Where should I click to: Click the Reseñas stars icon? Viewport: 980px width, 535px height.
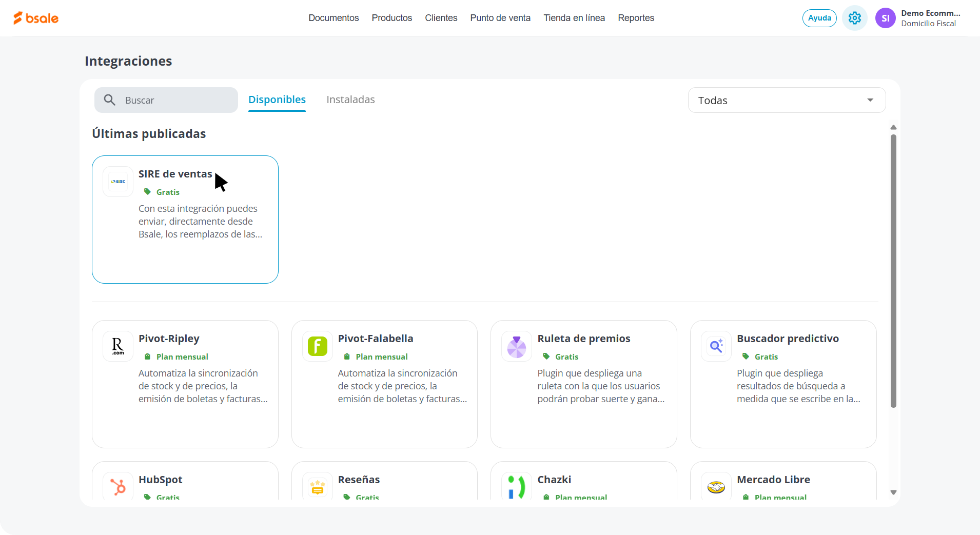coord(318,486)
